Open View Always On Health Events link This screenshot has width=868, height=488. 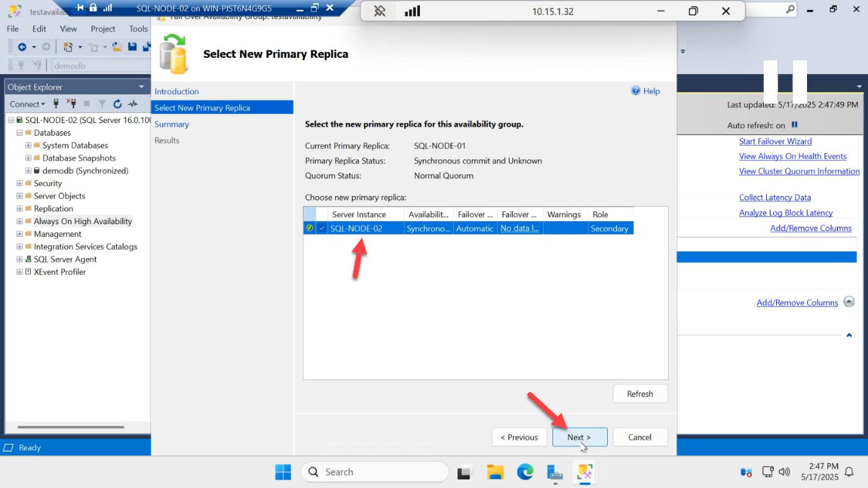tap(793, 156)
